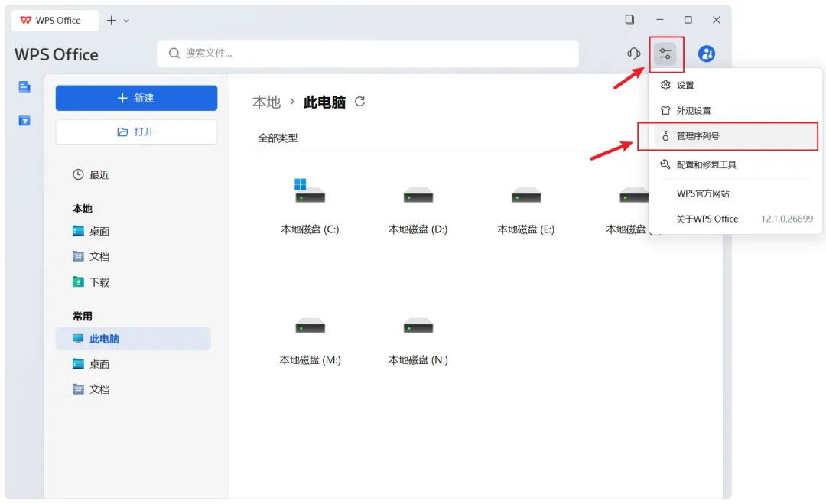Choose 管理序列号 menu entry
826x504 pixels.
pos(735,136)
